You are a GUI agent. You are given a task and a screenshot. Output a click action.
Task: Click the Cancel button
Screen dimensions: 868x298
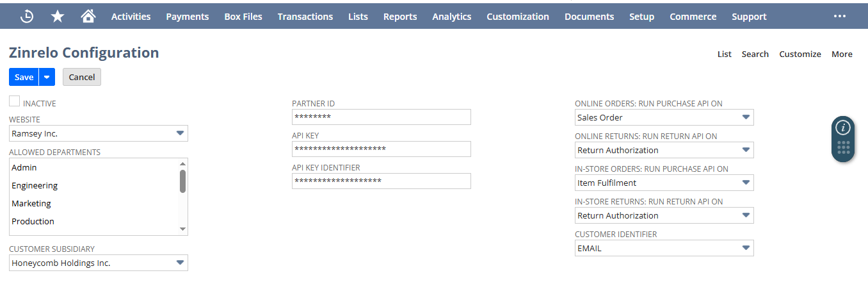(x=82, y=77)
